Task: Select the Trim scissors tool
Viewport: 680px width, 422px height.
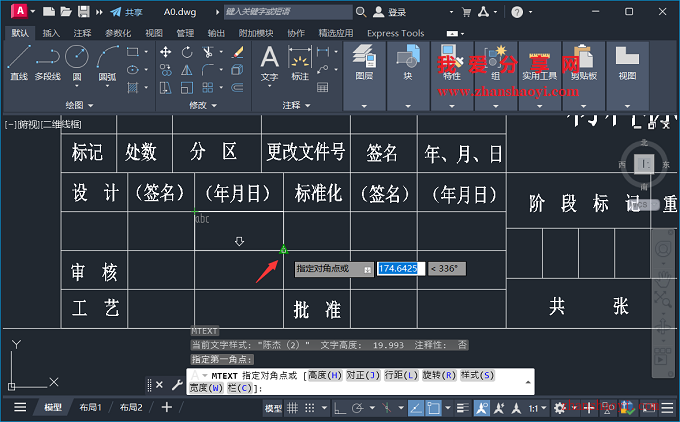Action: pos(208,52)
